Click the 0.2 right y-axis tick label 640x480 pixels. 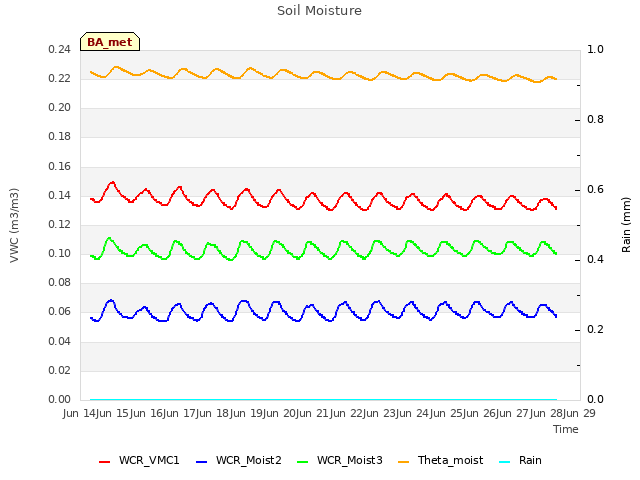(595, 329)
